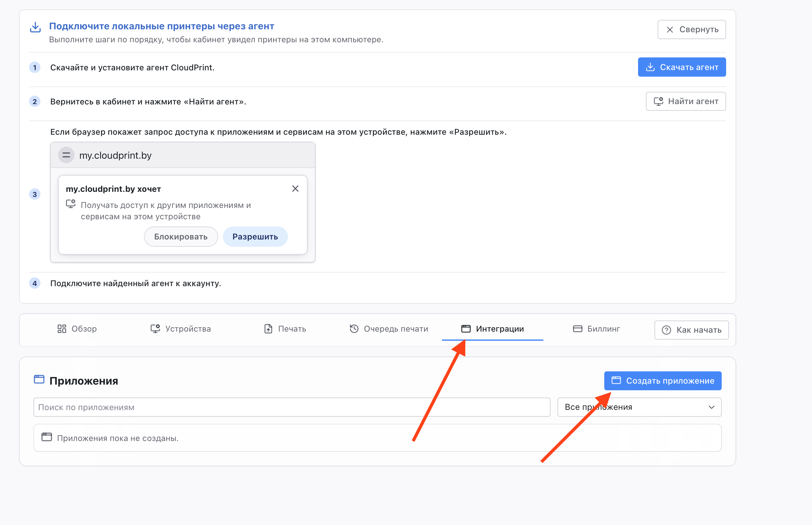Open the Все приложения dropdown

[639, 407]
